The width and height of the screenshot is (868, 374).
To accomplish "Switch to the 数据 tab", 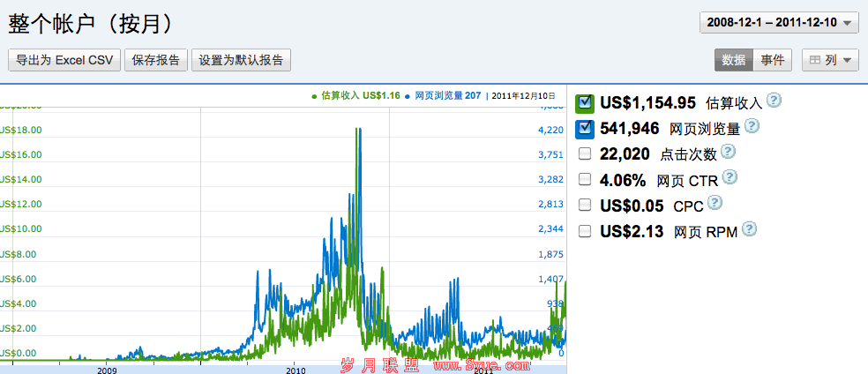I will pos(733,60).
